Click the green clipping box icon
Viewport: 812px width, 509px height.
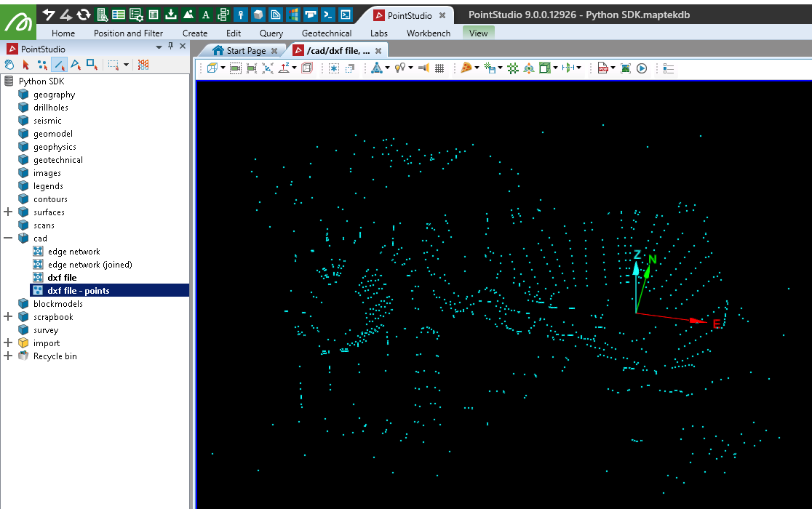click(x=545, y=68)
